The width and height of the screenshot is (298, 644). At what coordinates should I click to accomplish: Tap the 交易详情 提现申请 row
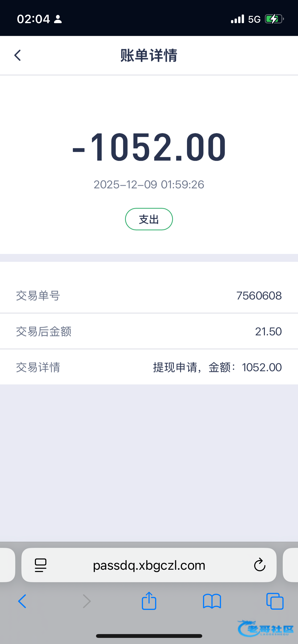click(x=149, y=367)
